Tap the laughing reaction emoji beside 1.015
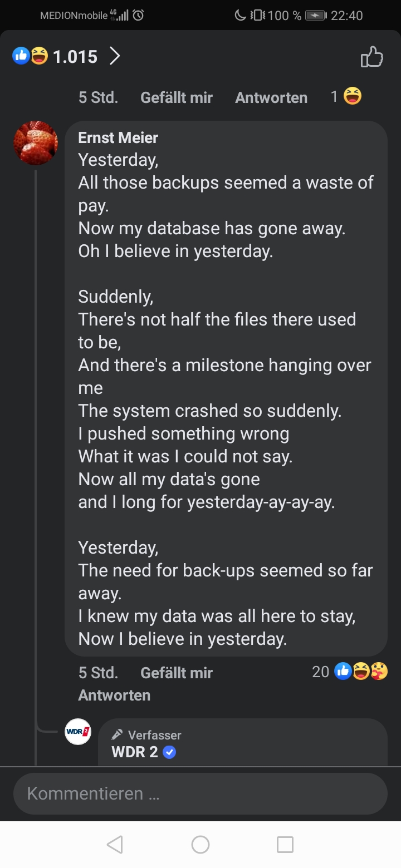 click(x=39, y=56)
